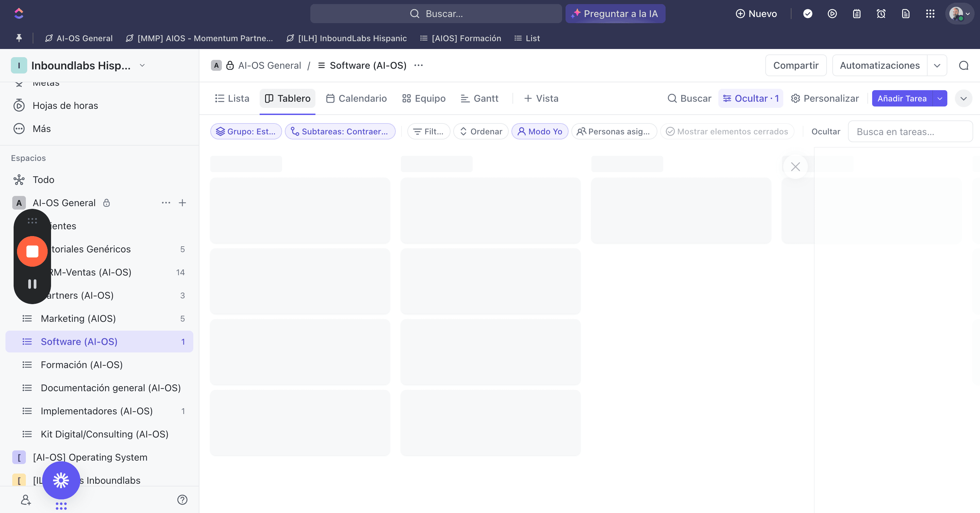Open the docs icon in top bar

coord(906,14)
